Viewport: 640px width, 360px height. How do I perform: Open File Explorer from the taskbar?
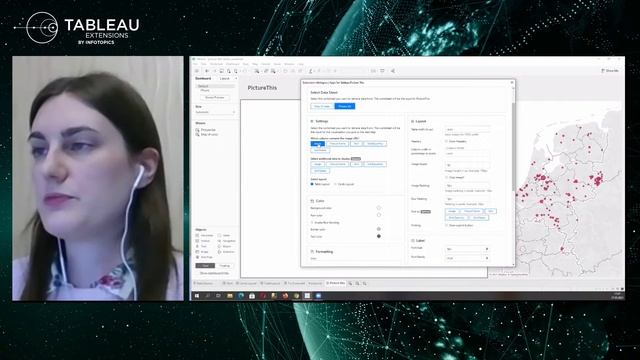(230, 296)
